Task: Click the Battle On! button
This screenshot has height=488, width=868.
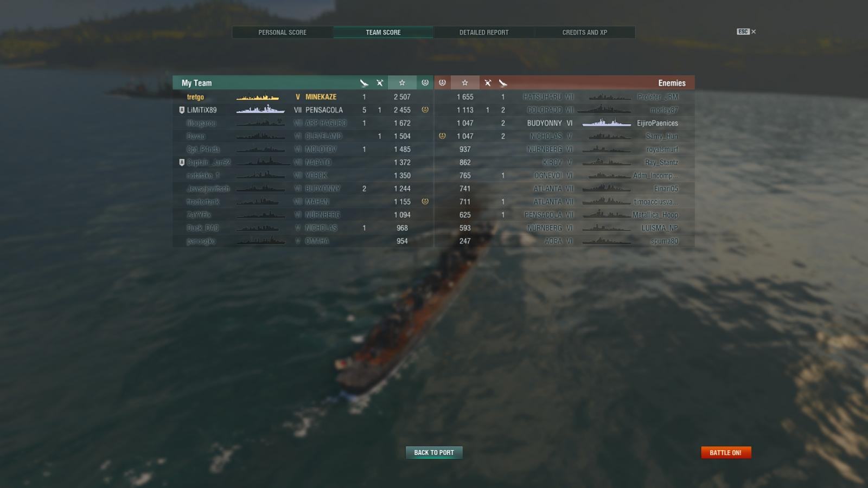Action: 726,452
